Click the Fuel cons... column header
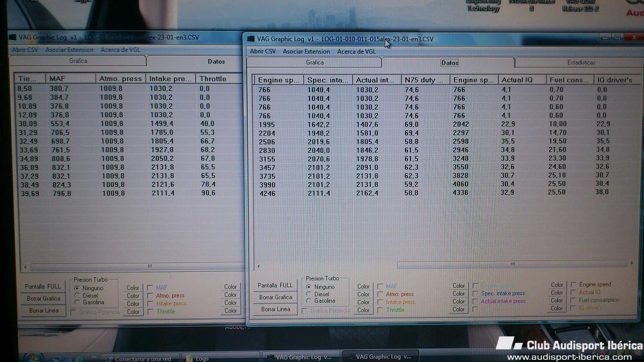This screenshot has width=644, height=362. 569,80
